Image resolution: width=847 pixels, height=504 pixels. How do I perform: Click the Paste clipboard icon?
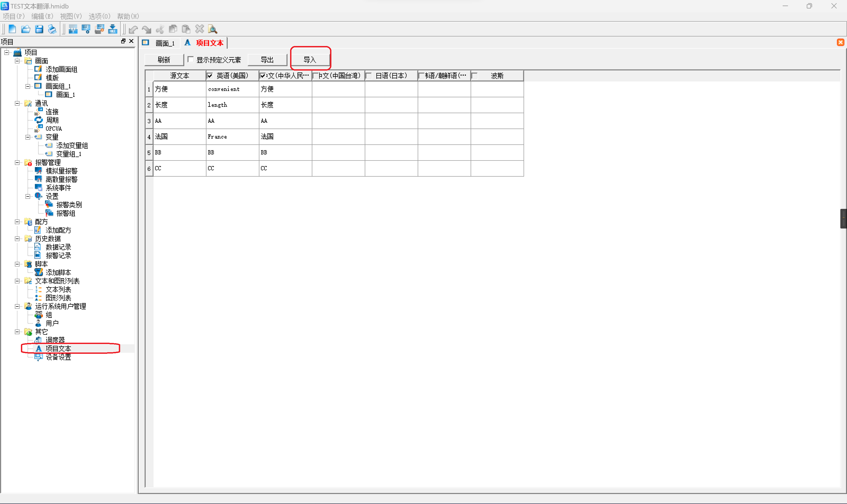[x=186, y=29]
